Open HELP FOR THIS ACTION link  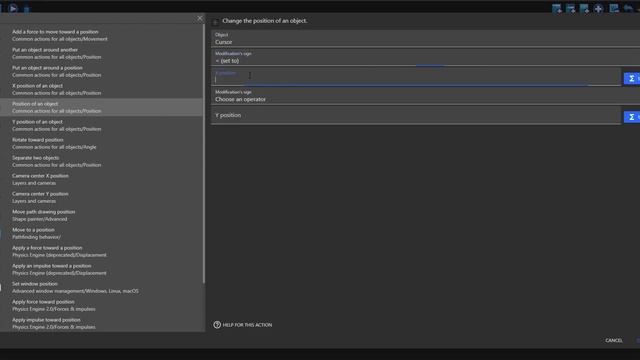point(243,325)
